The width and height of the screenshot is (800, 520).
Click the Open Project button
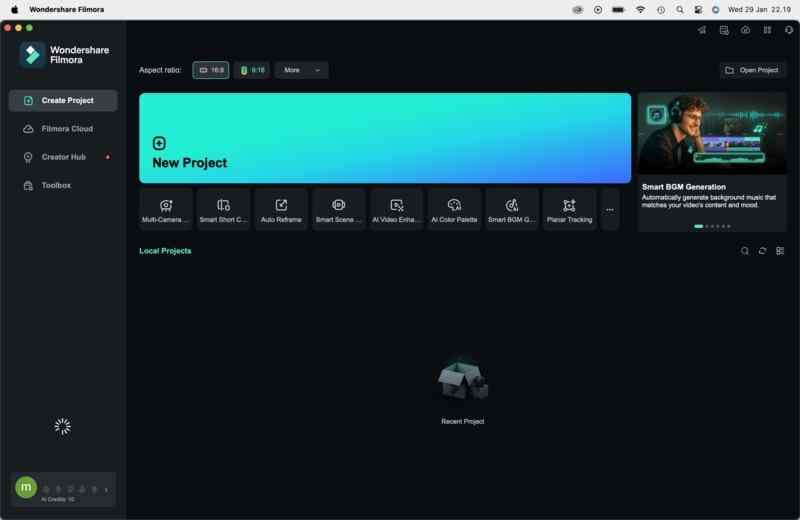click(x=753, y=70)
